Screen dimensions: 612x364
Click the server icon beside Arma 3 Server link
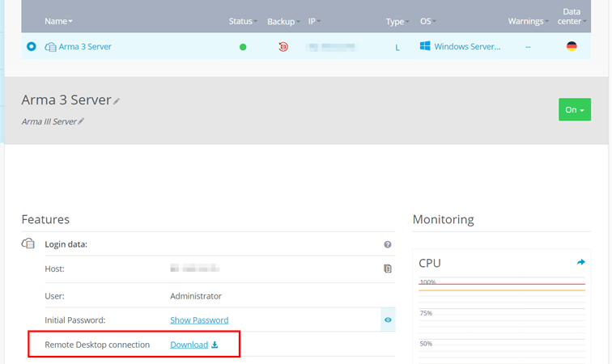tap(50, 47)
